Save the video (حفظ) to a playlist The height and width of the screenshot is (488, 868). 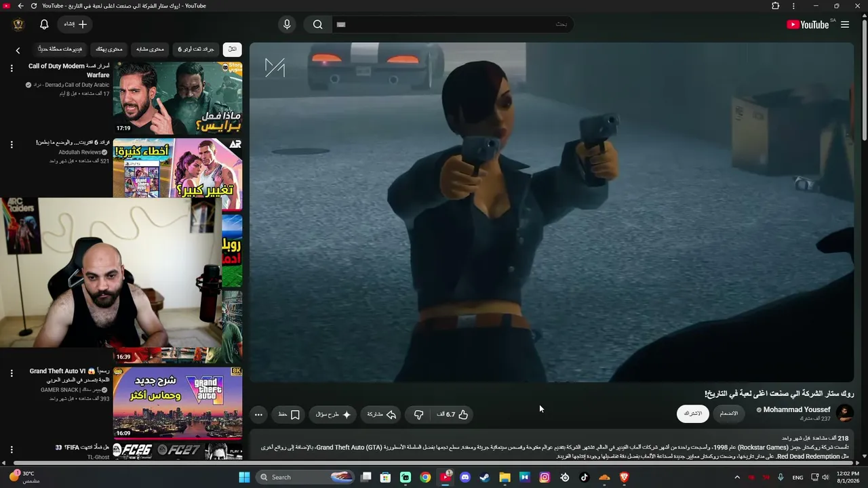(289, 415)
